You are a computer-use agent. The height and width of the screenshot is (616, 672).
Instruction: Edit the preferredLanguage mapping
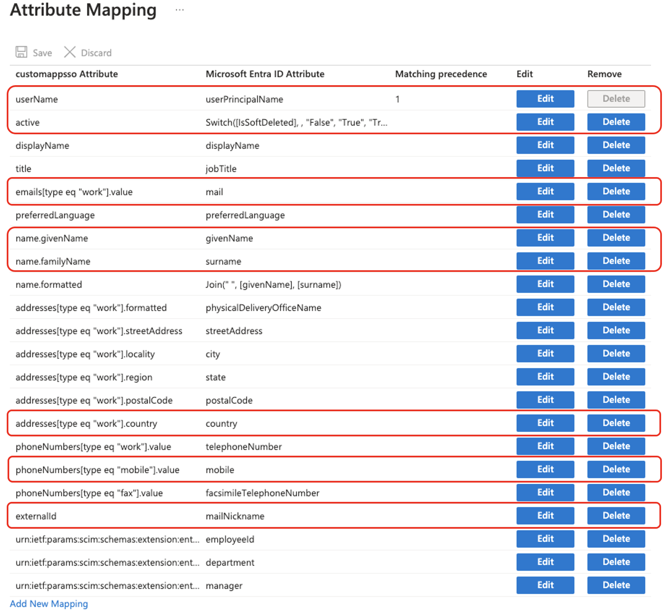click(x=545, y=214)
